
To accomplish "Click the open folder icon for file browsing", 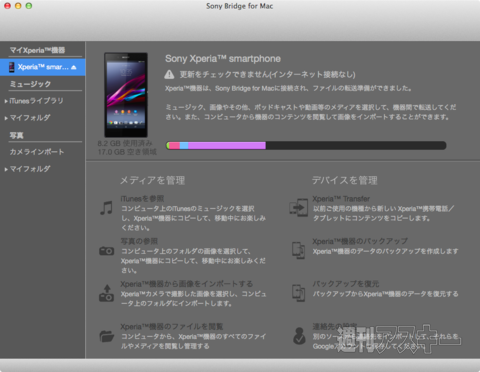I will click(107, 336).
